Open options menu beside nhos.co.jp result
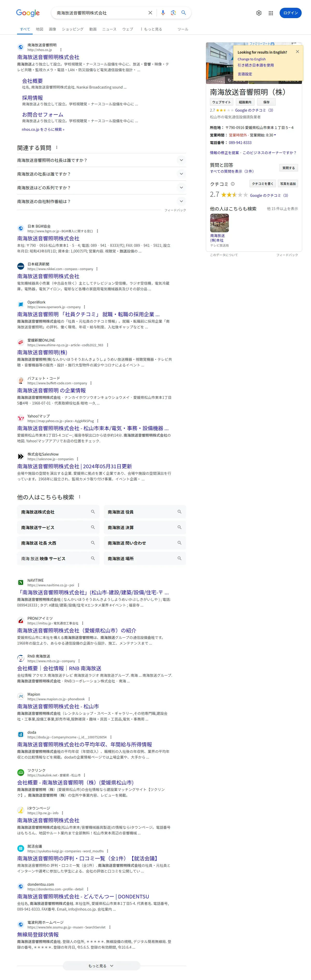311x980 pixels. click(61, 50)
